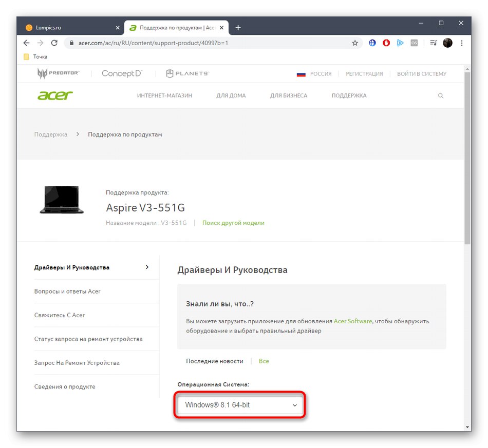Click the Последние новости label
The width and height of the screenshot is (488, 448).
(215, 361)
